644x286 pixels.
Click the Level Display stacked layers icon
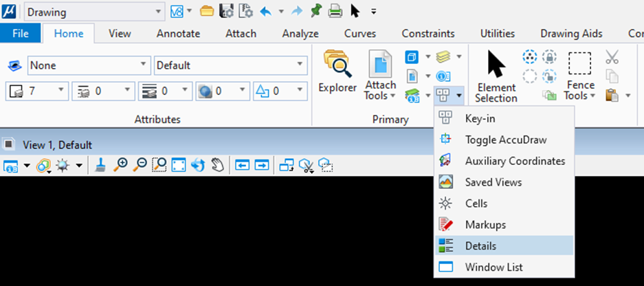443,56
